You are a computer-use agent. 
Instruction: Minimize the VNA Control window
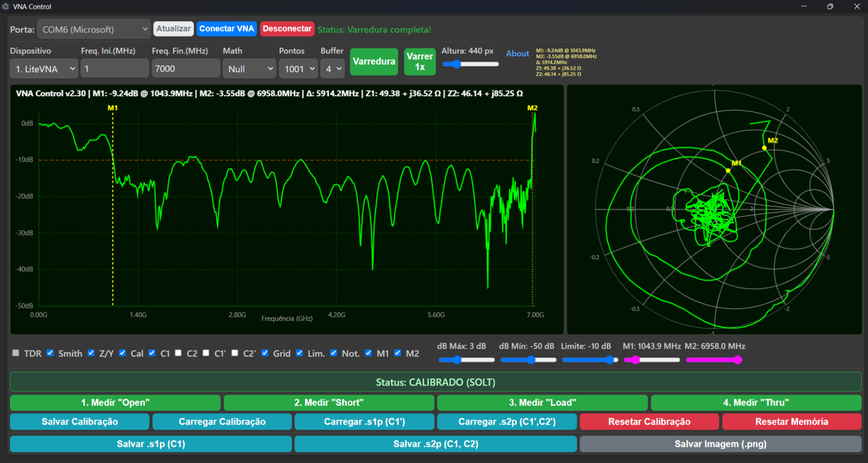tap(804, 7)
